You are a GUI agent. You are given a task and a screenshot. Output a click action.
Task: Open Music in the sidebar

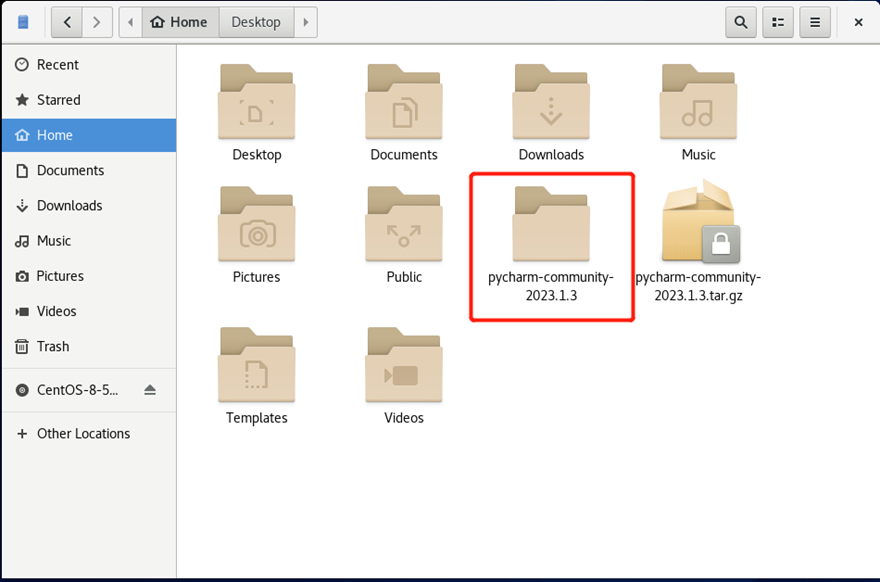point(89,241)
